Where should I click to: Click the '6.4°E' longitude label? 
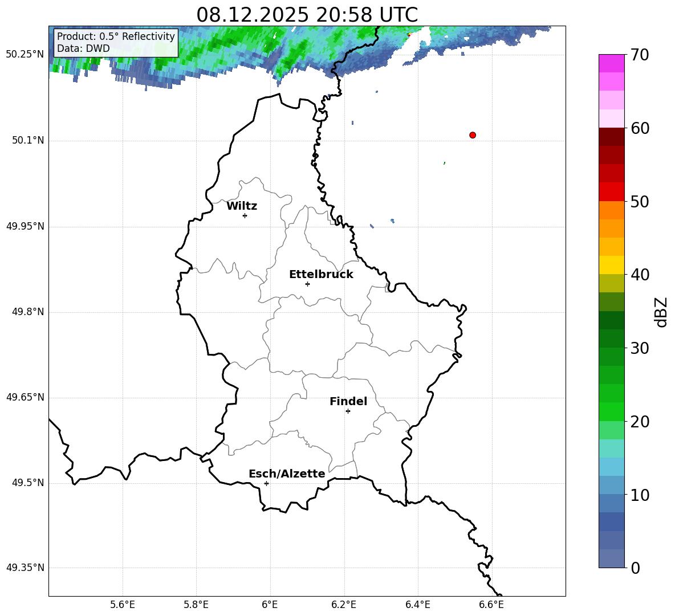[417, 605]
